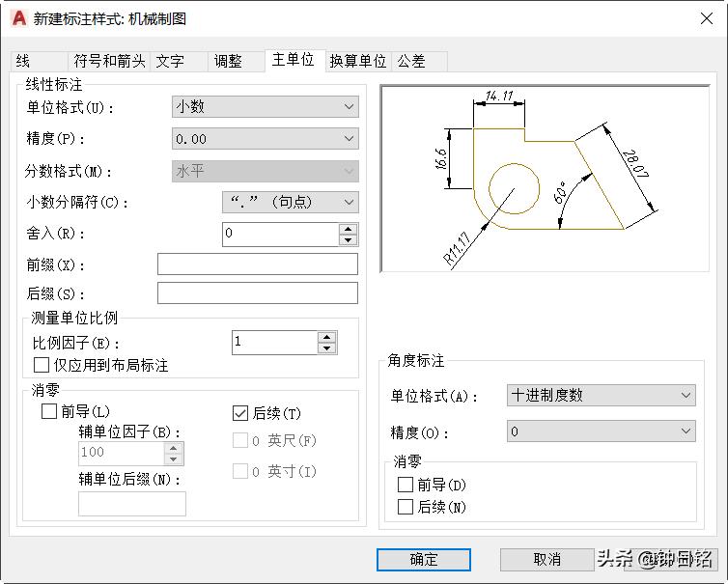Close the 新建标注样式 dialog
The height and width of the screenshot is (584, 728).
[706, 18]
